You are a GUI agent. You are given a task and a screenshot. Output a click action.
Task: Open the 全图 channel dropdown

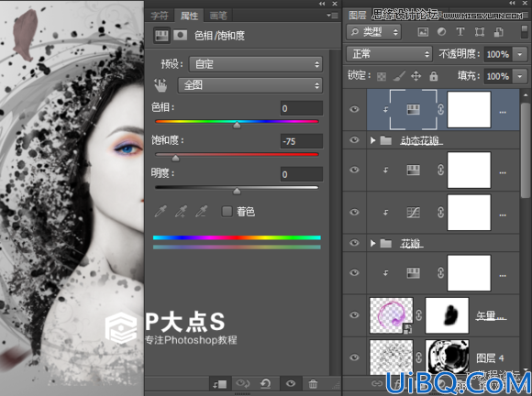coord(250,85)
